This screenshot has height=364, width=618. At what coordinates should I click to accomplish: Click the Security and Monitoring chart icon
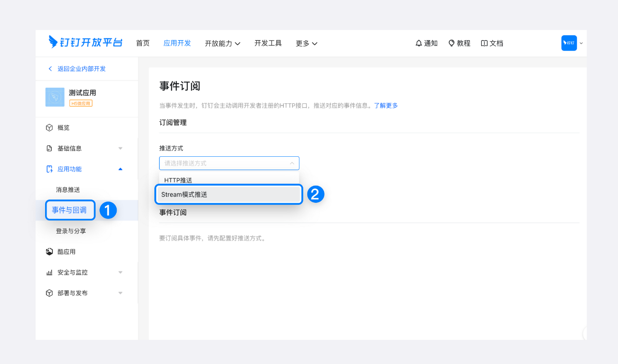tap(49, 272)
